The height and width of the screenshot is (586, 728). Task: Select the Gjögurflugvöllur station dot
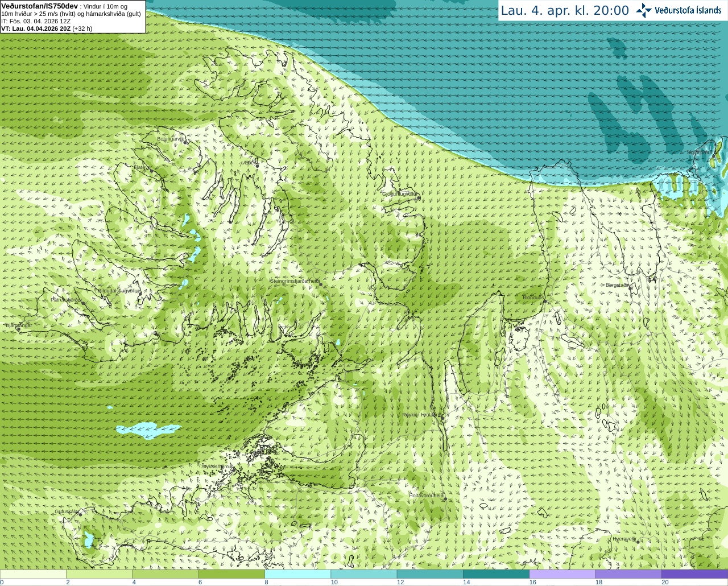point(418,197)
